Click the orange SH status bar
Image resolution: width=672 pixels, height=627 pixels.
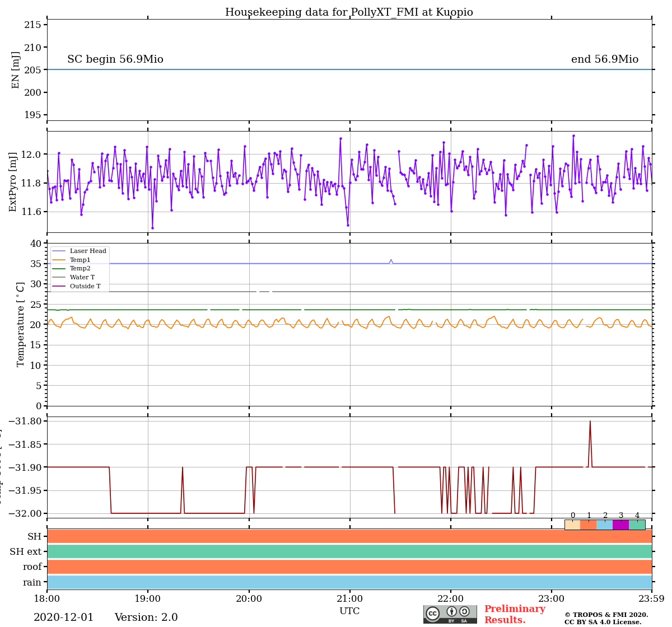349,536
